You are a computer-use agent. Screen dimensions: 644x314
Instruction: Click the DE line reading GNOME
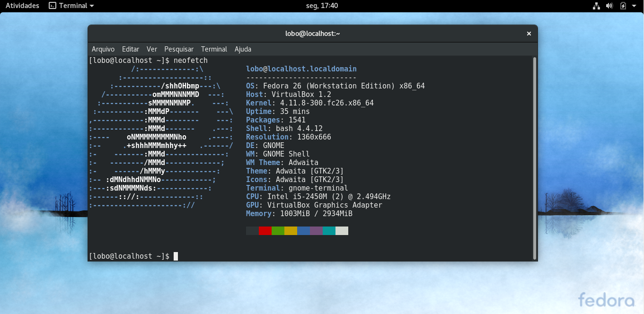pyautogui.click(x=265, y=146)
